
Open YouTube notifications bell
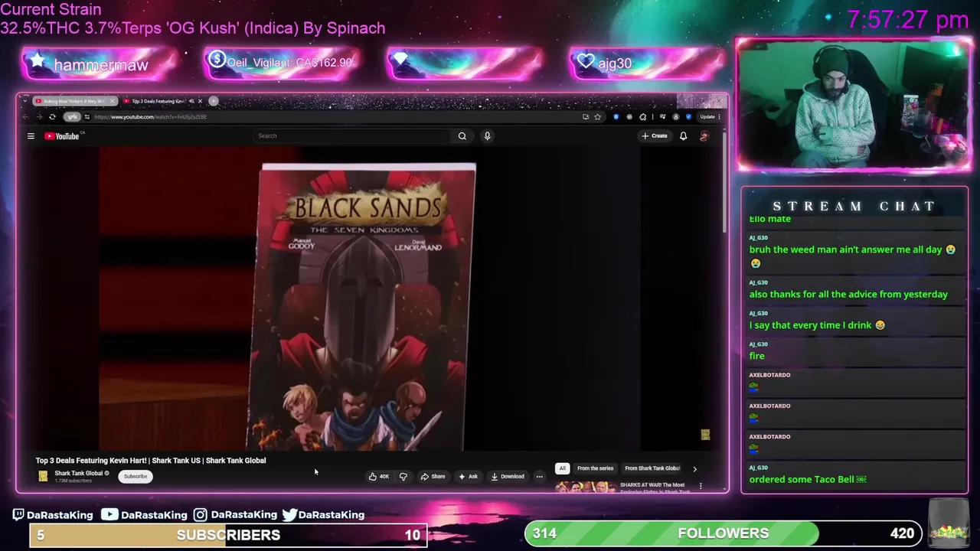click(683, 136)
